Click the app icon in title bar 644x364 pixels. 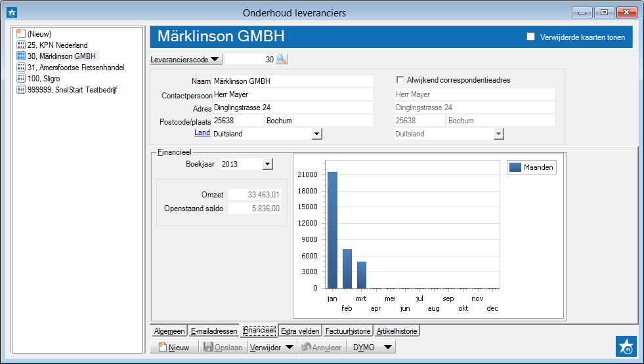11,12
